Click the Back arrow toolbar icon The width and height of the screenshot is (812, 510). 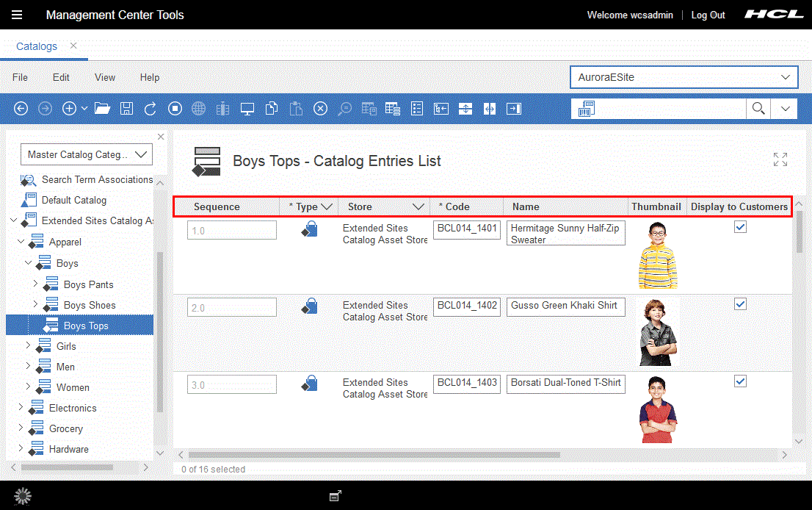point(21,109)
